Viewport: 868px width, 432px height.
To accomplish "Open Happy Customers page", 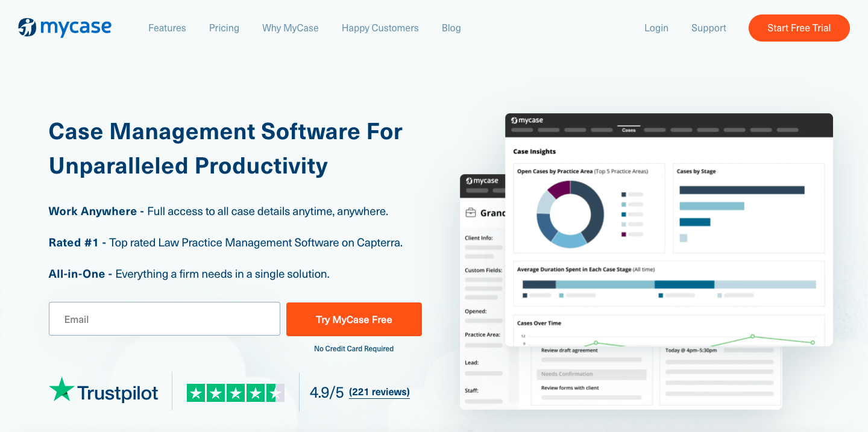I will [380, 28].
